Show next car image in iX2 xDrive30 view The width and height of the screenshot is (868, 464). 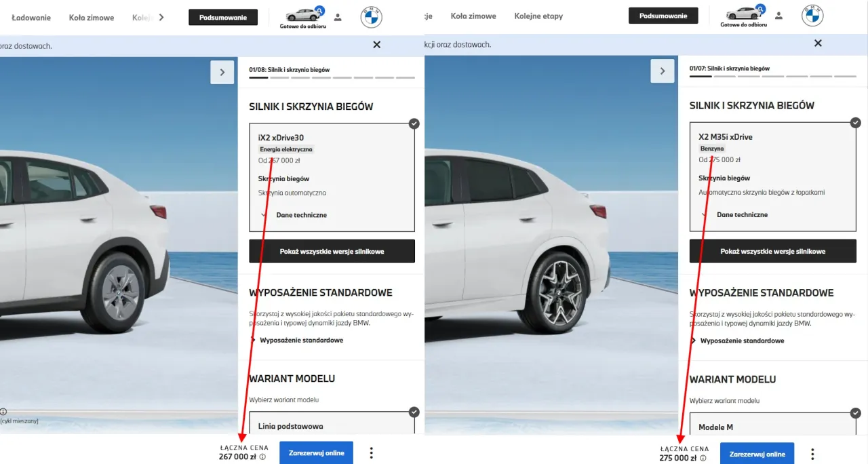(222, 72)
